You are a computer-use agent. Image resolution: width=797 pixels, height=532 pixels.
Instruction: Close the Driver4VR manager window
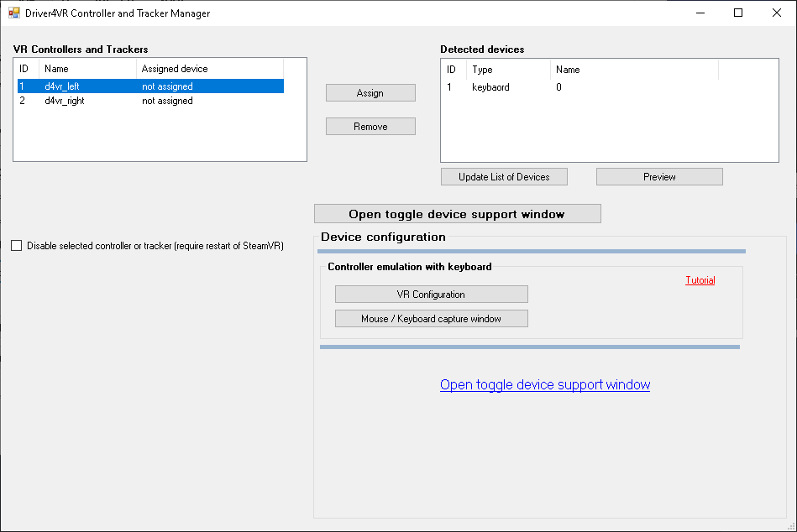777,13
